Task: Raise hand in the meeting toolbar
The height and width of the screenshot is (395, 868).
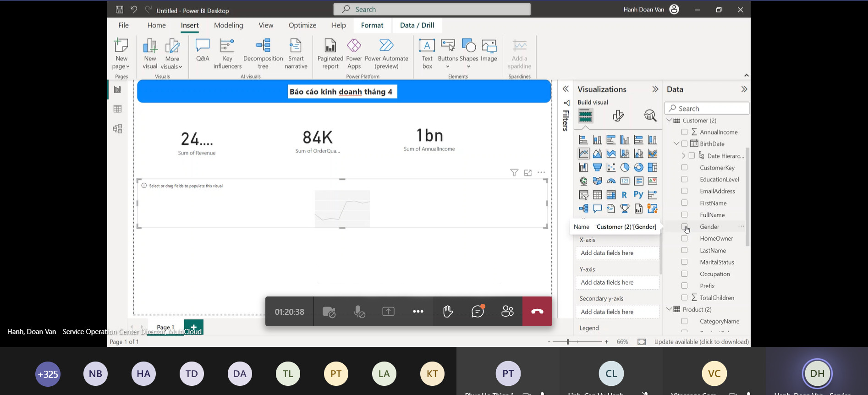Action: pos(448,312)
